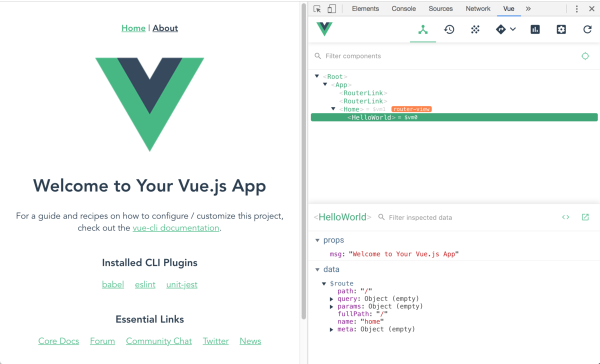Open the News link

tap(250, 341)
